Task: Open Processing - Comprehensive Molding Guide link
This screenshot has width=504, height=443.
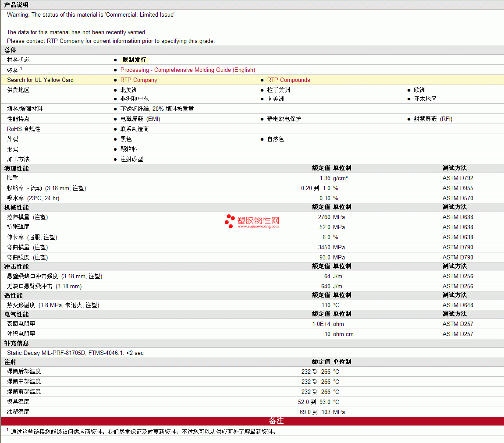Action: (x=188, y=70)
